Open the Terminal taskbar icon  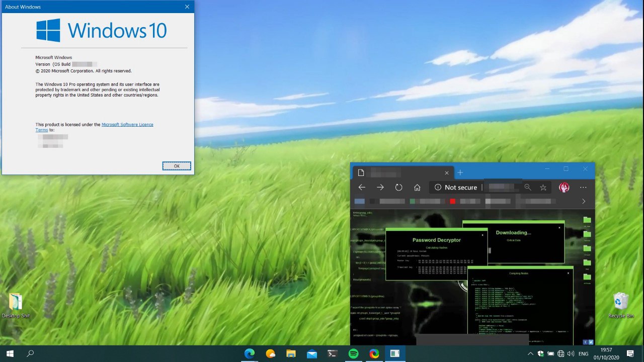tap(333, 354)
